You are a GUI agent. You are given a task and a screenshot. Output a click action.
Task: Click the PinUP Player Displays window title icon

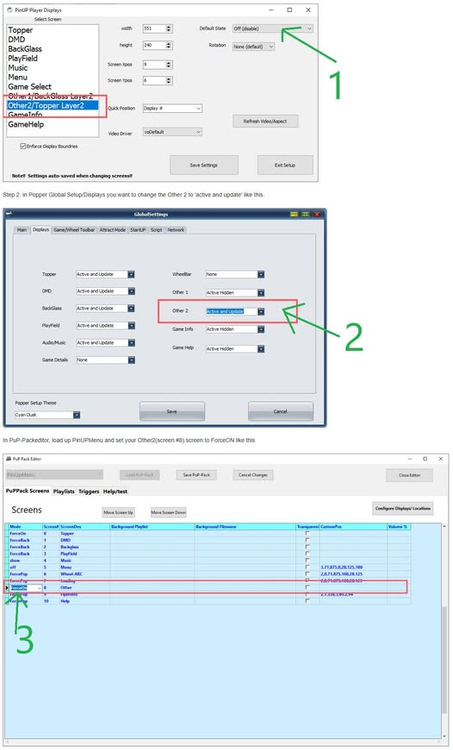tap(10, 10)
